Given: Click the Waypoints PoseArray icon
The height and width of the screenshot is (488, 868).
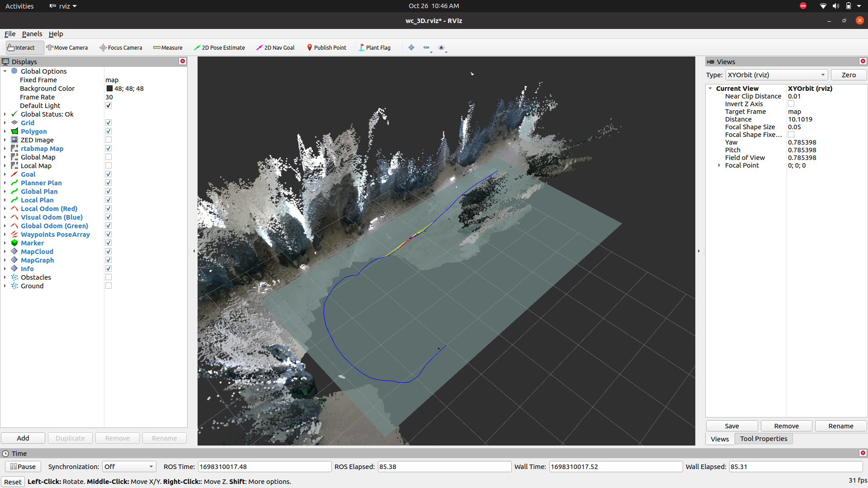Looking at the screenshot, I should [14, 234].
